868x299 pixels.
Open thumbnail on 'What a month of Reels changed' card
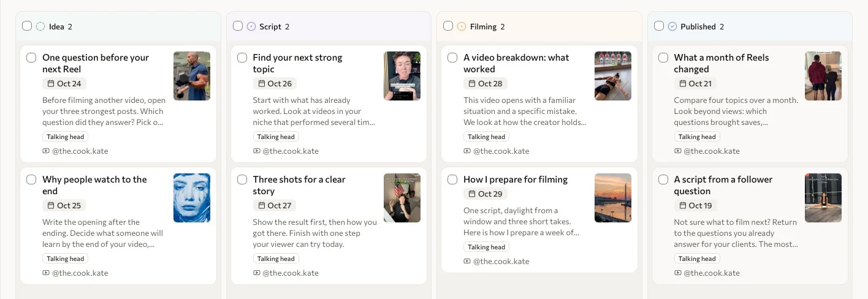[823, 76]
